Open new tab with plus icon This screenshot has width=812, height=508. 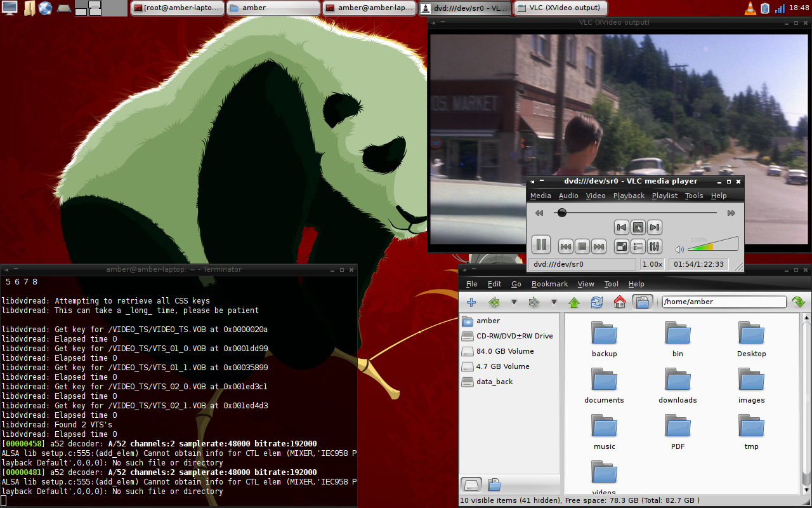click(x=471, y=302)
